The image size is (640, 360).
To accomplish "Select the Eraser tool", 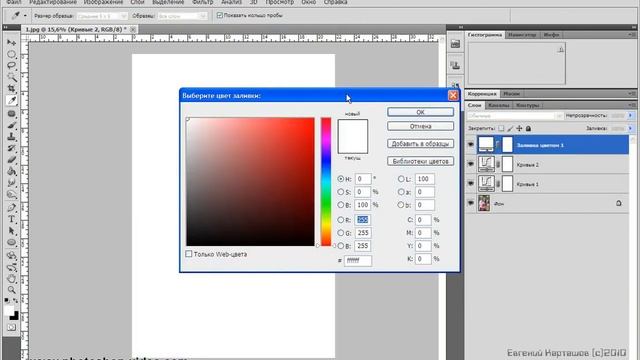I will click(11, 160).
